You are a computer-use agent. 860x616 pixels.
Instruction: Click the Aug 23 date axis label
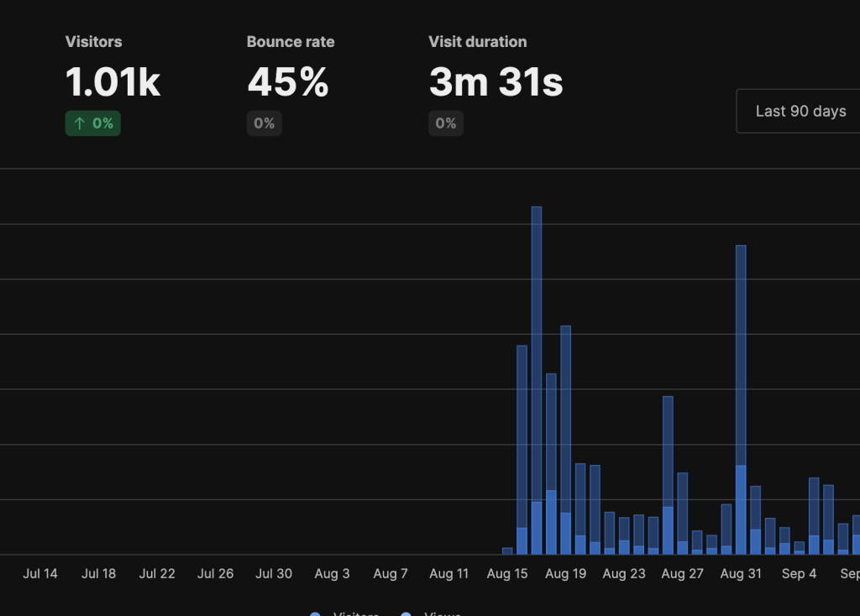point(624,574)
